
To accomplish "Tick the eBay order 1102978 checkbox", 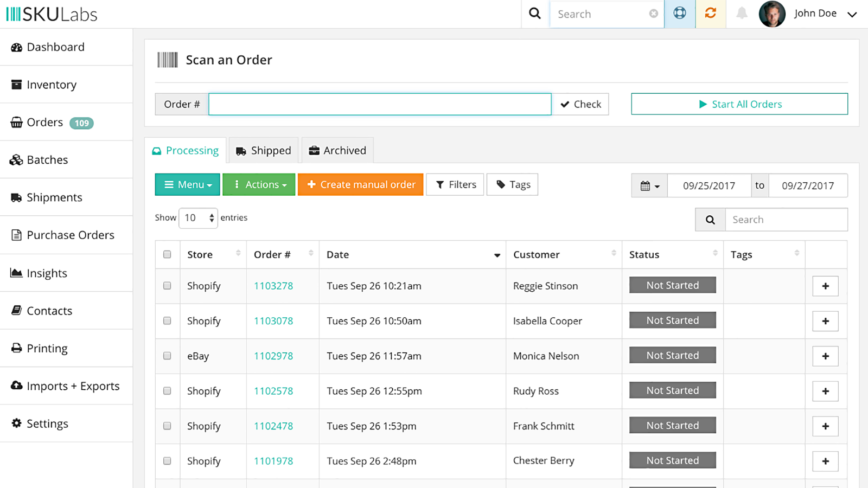I will (x=167, y=356).
